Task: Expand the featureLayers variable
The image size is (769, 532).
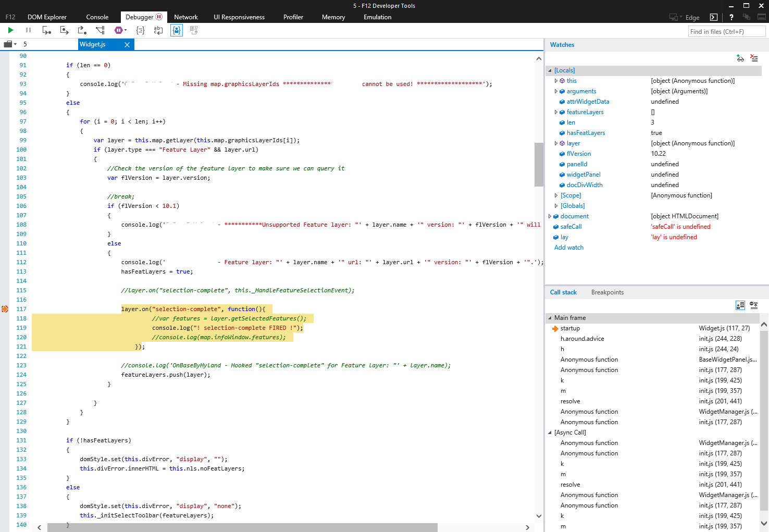Action: [x=556, y=112]
